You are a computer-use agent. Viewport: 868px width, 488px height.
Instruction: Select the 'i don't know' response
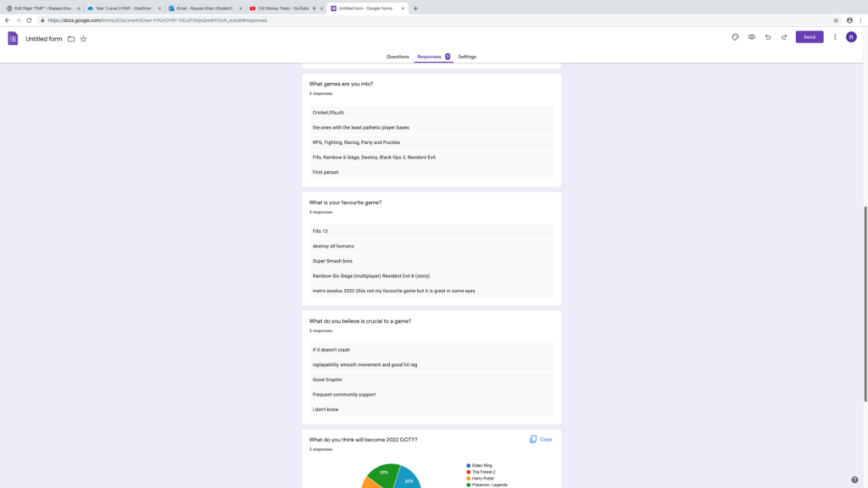(x=431, y=409)
